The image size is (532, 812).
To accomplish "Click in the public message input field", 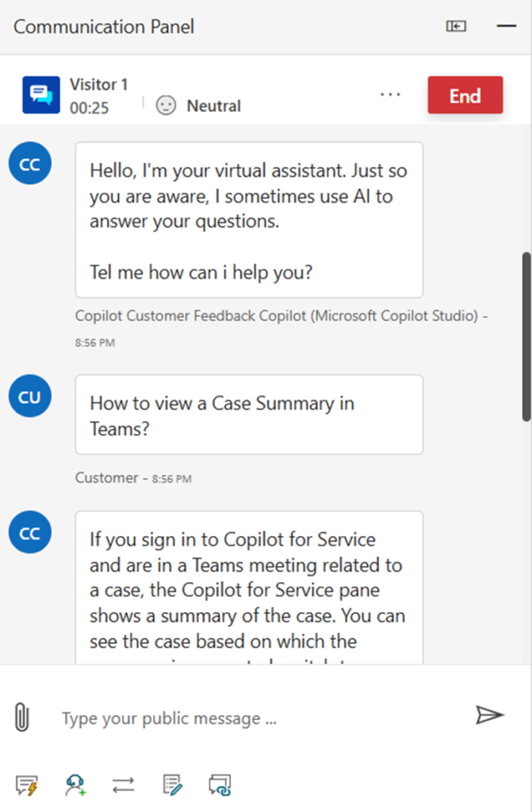I will [x=254, y=718].
